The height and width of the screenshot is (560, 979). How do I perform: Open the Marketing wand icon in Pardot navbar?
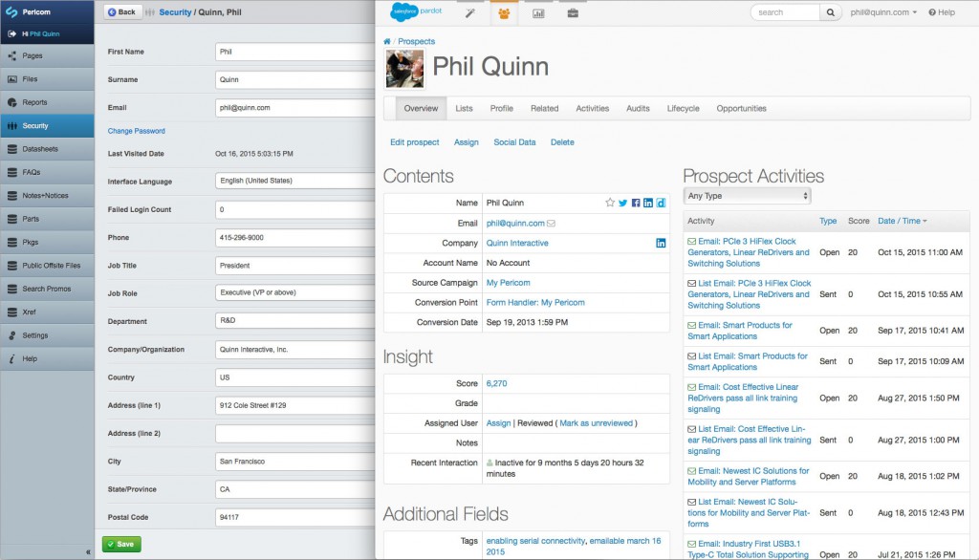(x=469, y=13)
